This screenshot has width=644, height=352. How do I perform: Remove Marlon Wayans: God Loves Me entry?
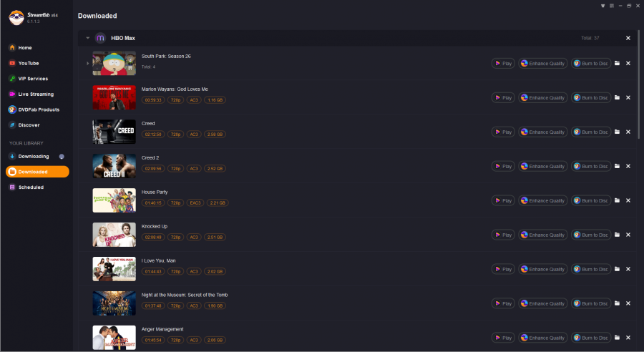point(628,97)
